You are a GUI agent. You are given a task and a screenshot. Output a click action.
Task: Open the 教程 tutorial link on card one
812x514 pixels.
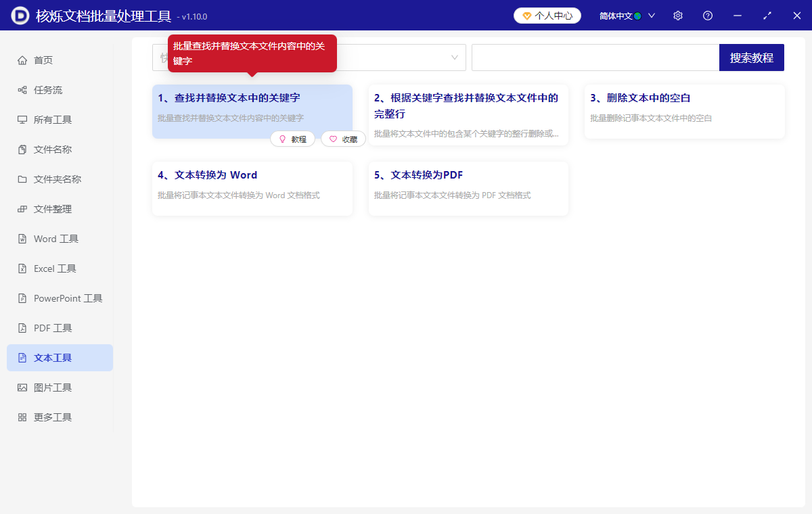(x=293, y=139)
